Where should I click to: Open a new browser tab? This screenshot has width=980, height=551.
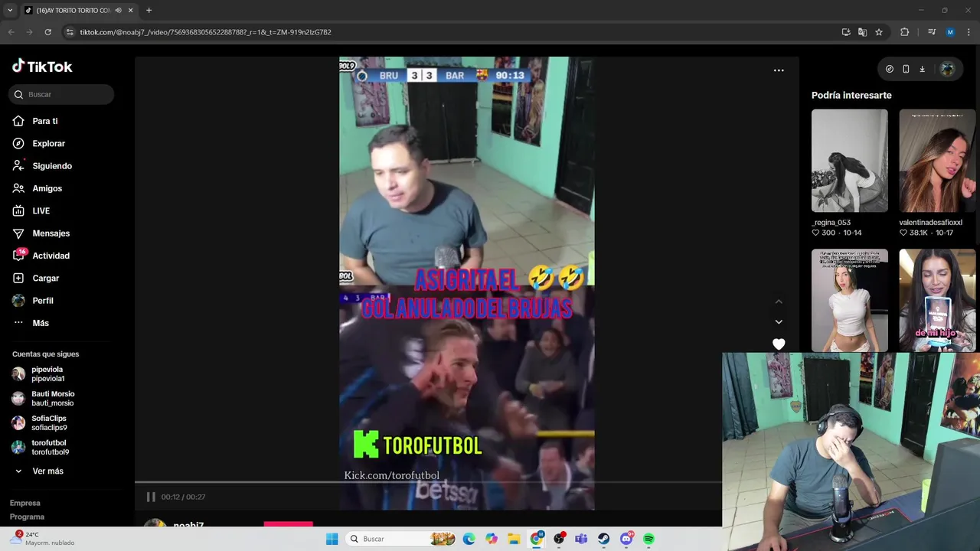pos(149,11)
